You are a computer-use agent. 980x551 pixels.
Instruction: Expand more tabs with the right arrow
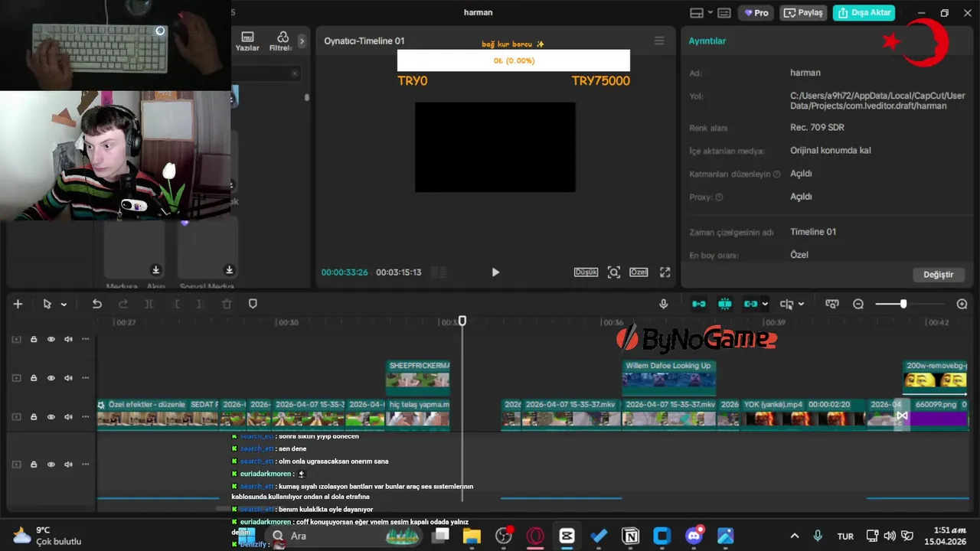tap(302, 41)
